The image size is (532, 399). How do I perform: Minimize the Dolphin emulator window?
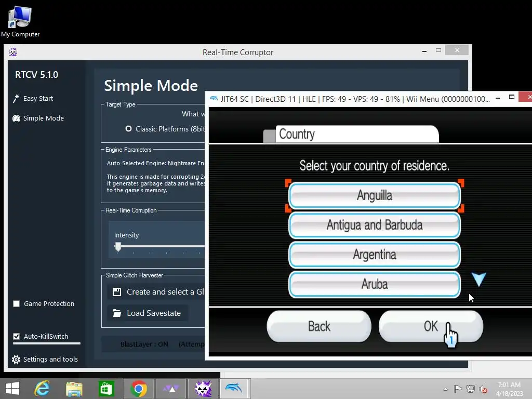point(498,98)
